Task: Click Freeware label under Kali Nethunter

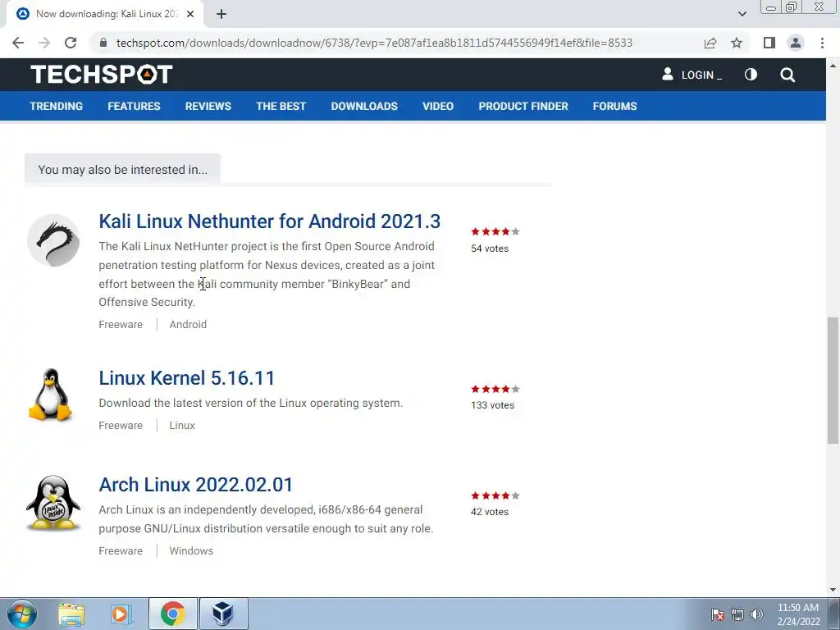Action: 121,325
